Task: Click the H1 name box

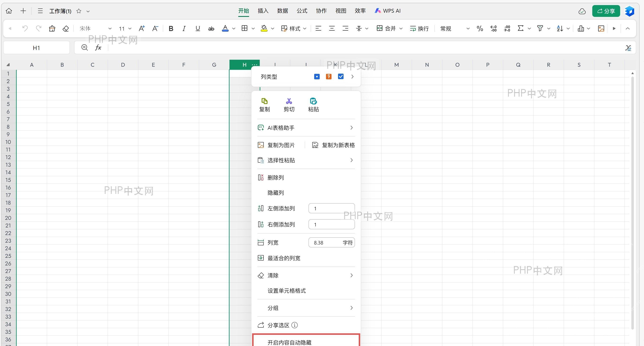Action: (37, 48)
